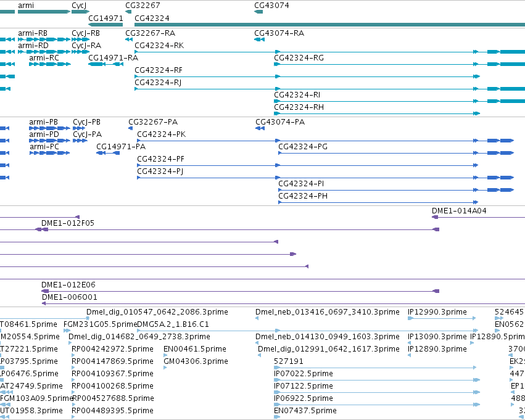Screen dimensions: 525x420
Task: Select Dmel_neb_013416_0697_3410.3prime label
Action: pos(328,312)
